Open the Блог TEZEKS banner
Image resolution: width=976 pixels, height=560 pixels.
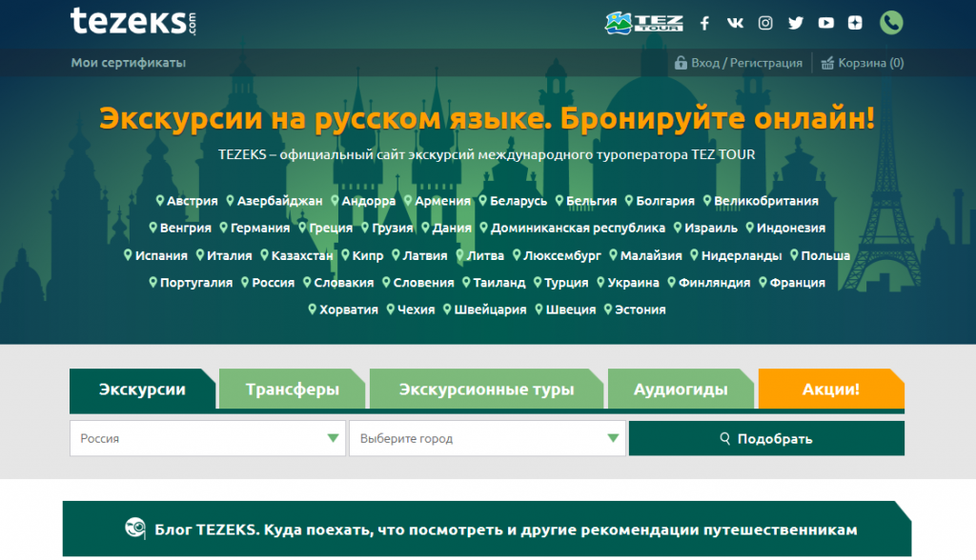(x=487, y=529)
